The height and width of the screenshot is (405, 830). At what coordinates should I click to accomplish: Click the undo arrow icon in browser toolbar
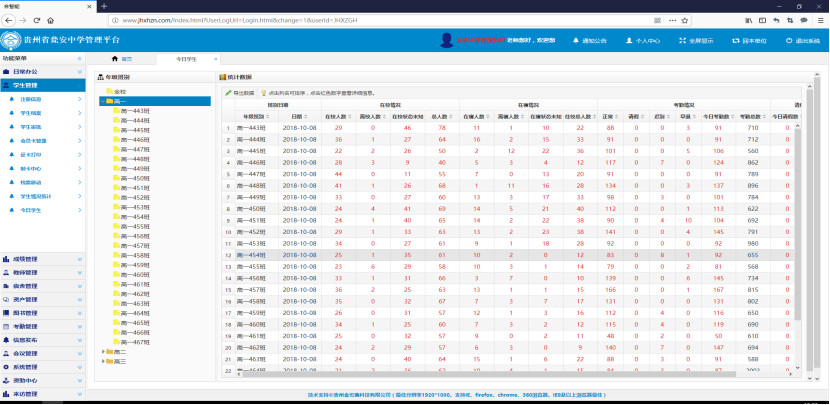point(777,20)
